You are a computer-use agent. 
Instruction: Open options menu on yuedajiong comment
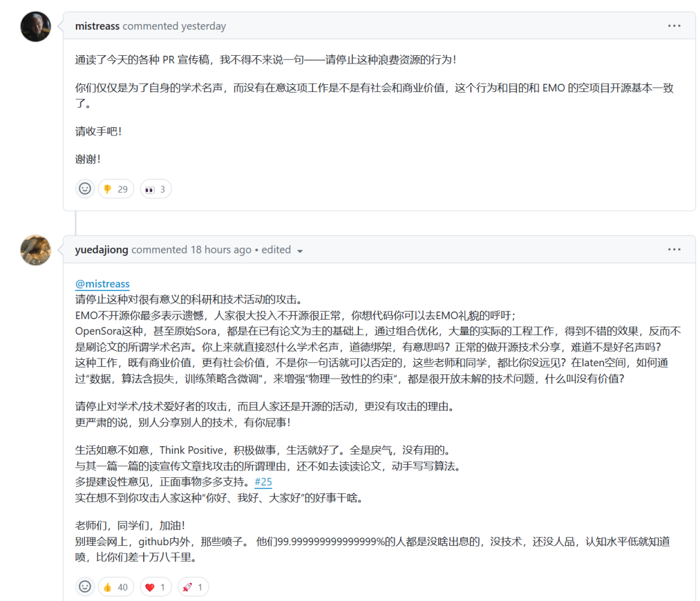click(x=674, y=249)
